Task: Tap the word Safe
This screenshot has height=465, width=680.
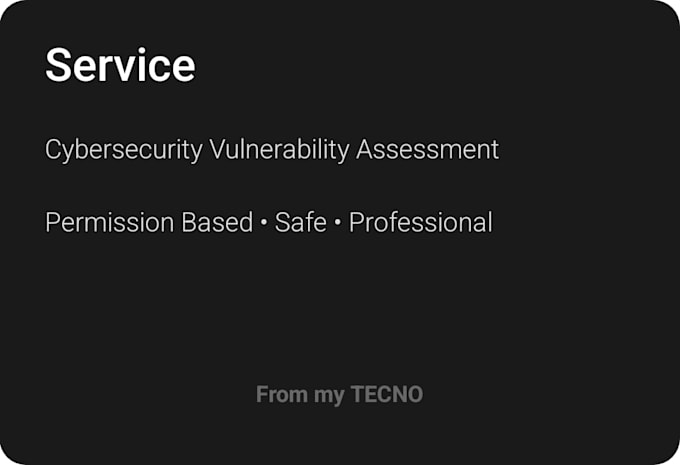Action: pyautogui.click(x=301, y=223)
